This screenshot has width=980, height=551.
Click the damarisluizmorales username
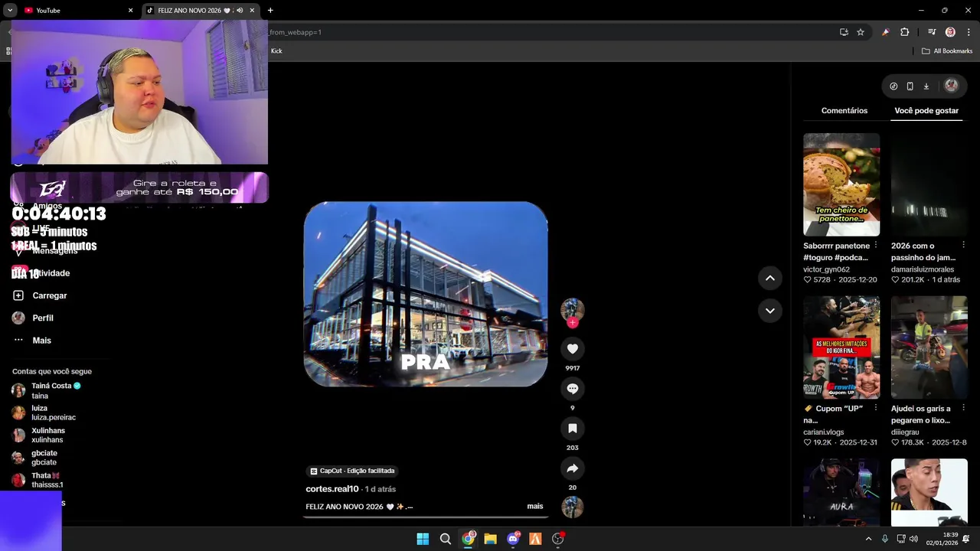tap(923, 269)
